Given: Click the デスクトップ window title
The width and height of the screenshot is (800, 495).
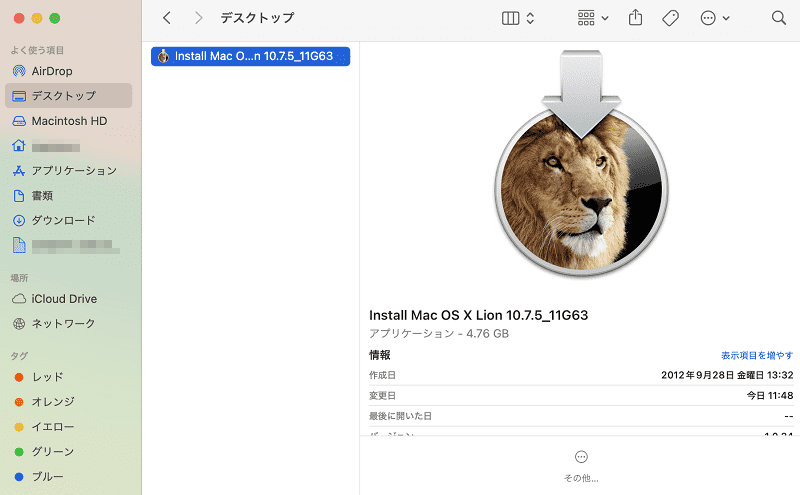Looking at the screenshot, I should click(257, 18).
